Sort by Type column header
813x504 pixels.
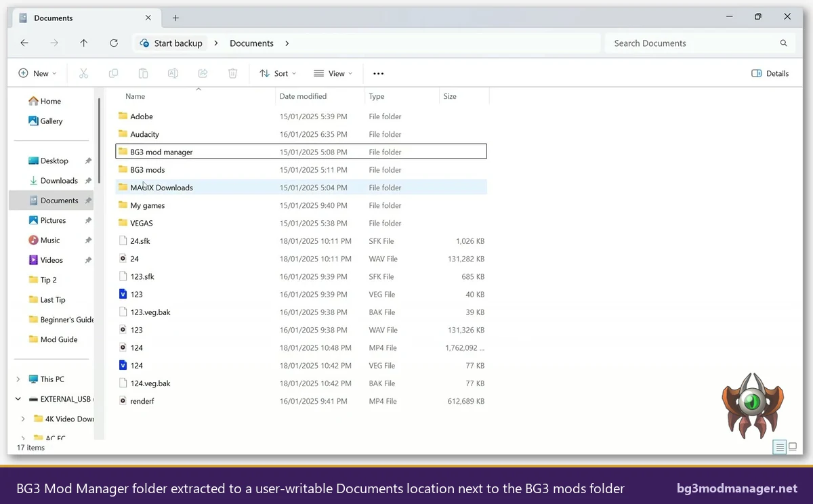[x=377, y=96]
